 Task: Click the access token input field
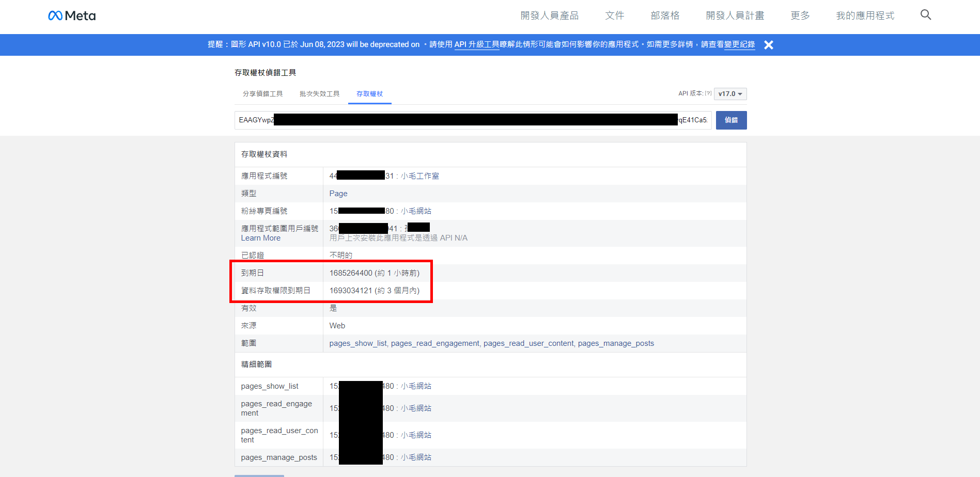point(473,120)
